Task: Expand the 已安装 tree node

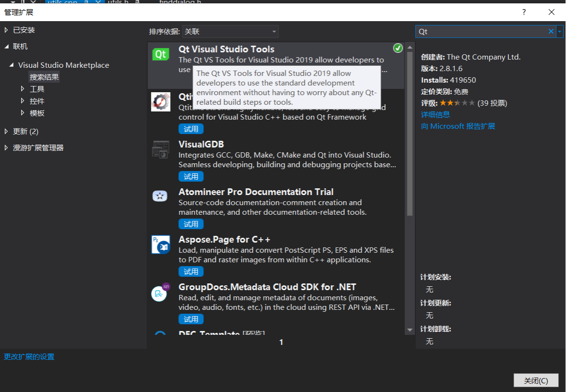Action: click(x=6, y=30)
